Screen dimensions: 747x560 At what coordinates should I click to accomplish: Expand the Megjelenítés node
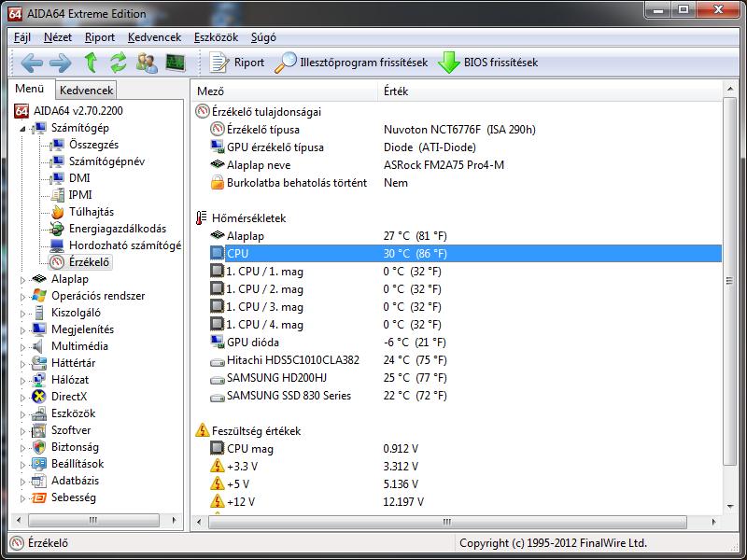22,330
